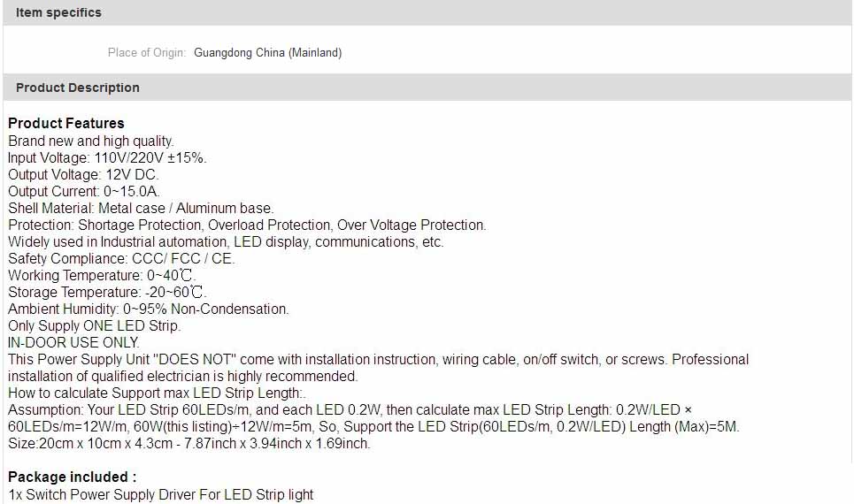Screen dimensions: 854x504
Task: Click the Working Temperature line
Action: 102,275
